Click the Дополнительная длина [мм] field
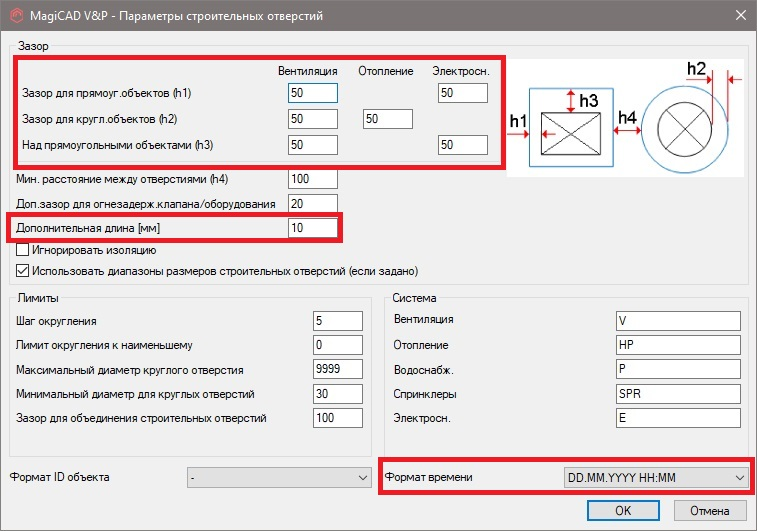The width and height of the screenshot is (757, 531). point(311,228)
